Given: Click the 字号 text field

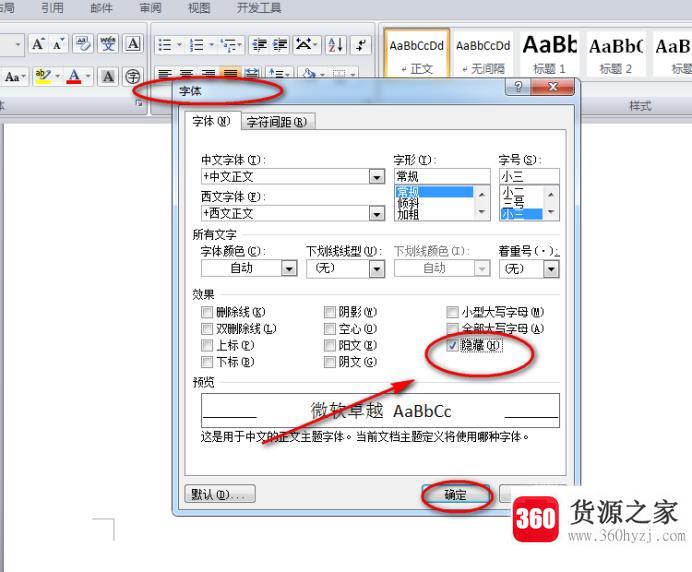Looking at the screenshot, I should (x=529, y=177).
